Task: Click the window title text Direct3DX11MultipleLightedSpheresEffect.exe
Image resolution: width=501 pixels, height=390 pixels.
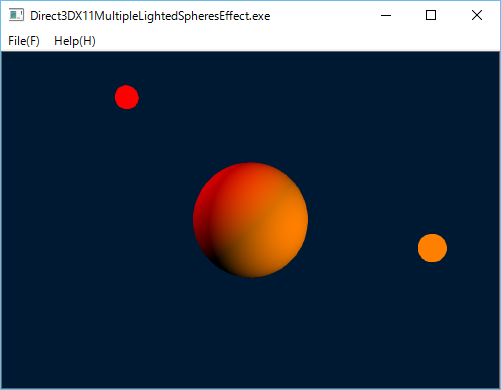Action: (150, 16)
